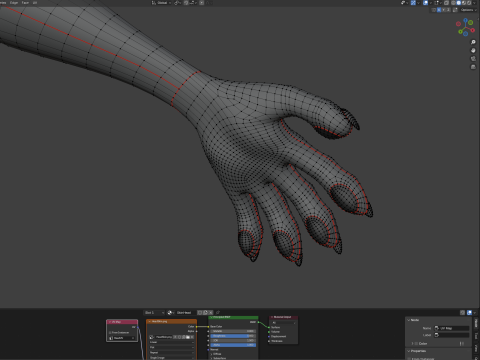Toggle show gizmo button in header
This screenshot has height=360, width=480.
(x=413, y=3)
